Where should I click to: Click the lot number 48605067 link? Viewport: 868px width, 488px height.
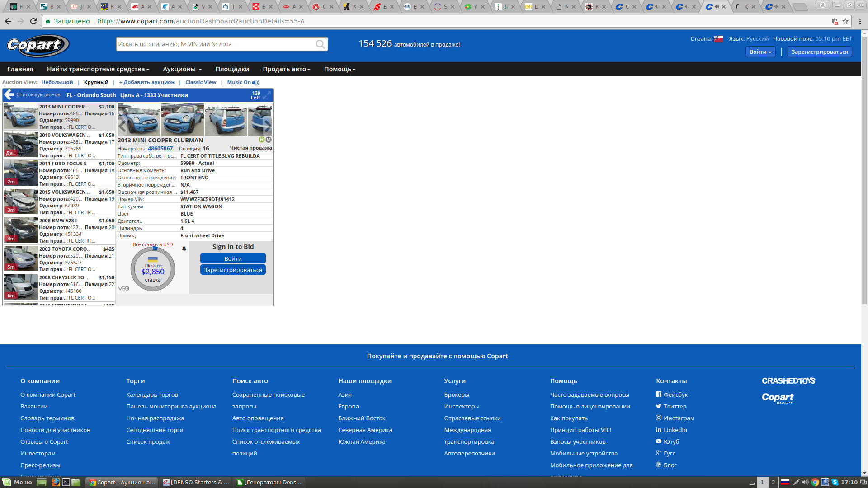pos(161,148)
